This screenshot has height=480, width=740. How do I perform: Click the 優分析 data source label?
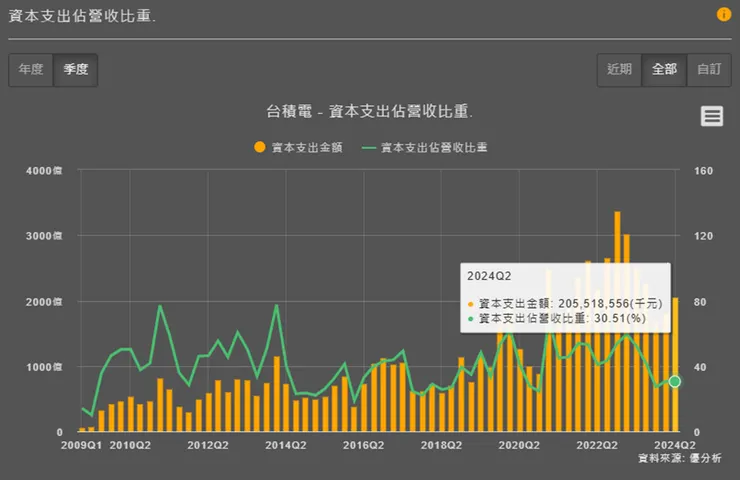[705, 458]
